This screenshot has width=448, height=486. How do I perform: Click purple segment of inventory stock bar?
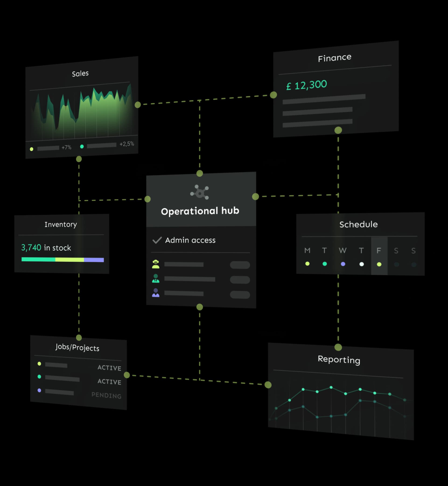pos(94,260)
